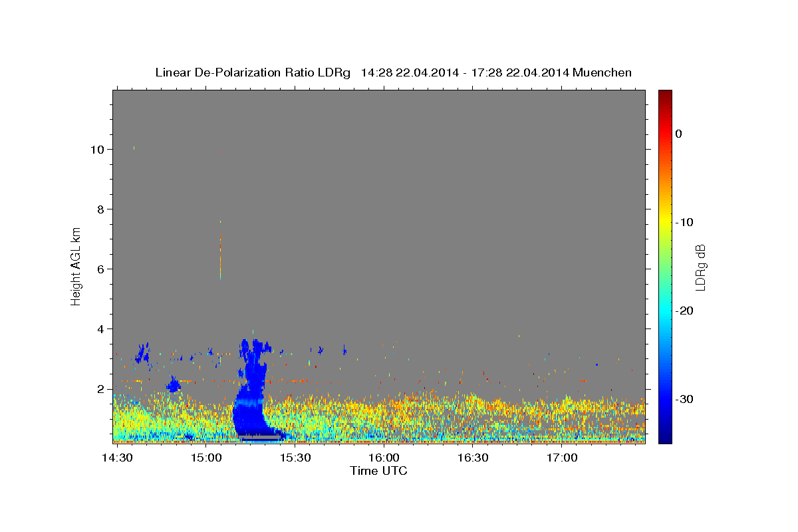Click the '15:00' time axis label

pos(206,459)
